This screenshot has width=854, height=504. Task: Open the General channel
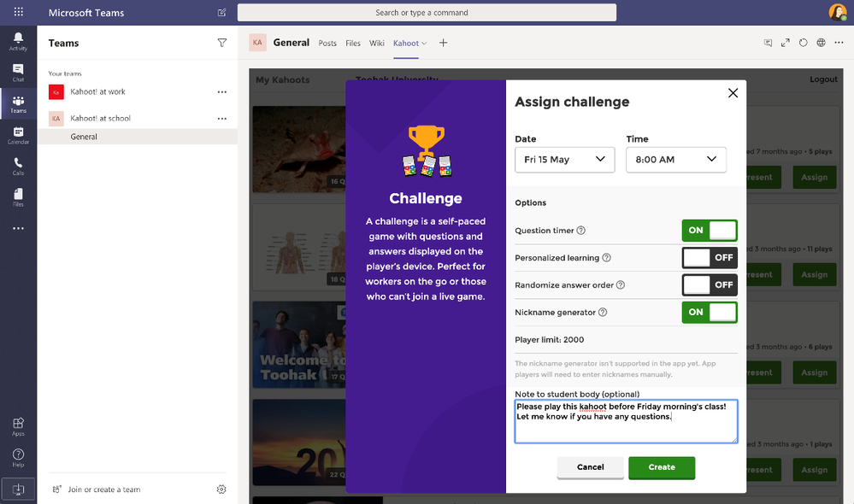(x=138, y=137)
